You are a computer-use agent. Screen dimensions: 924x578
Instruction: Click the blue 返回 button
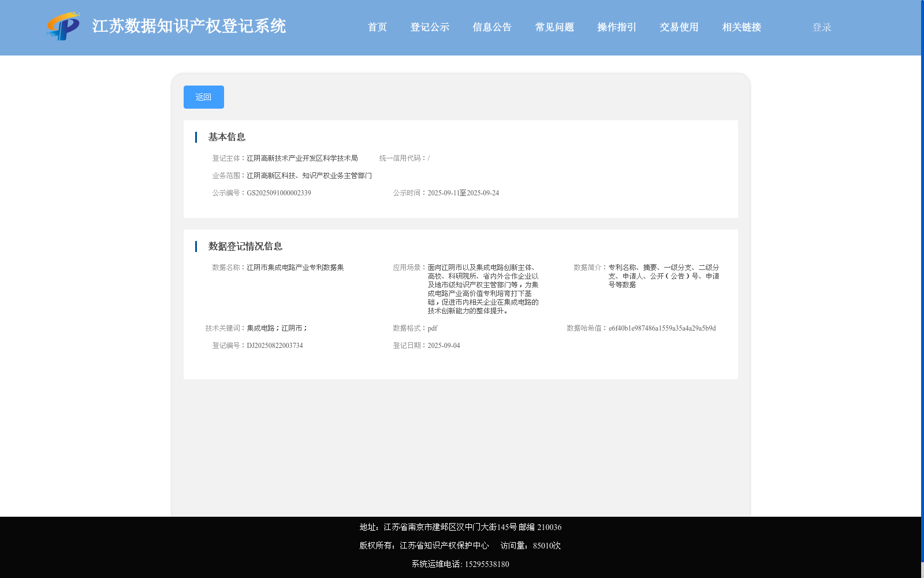204,97
